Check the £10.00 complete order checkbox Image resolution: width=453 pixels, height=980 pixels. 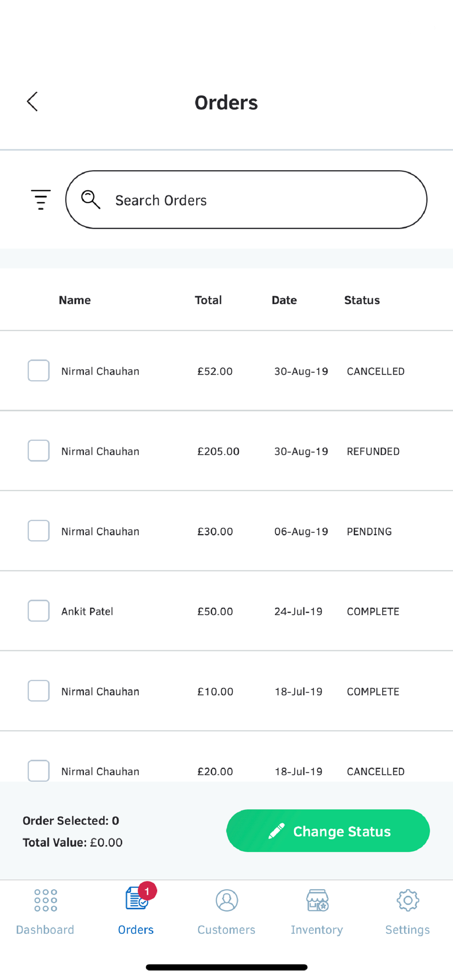pyautogui.click(x=38, y=691)
